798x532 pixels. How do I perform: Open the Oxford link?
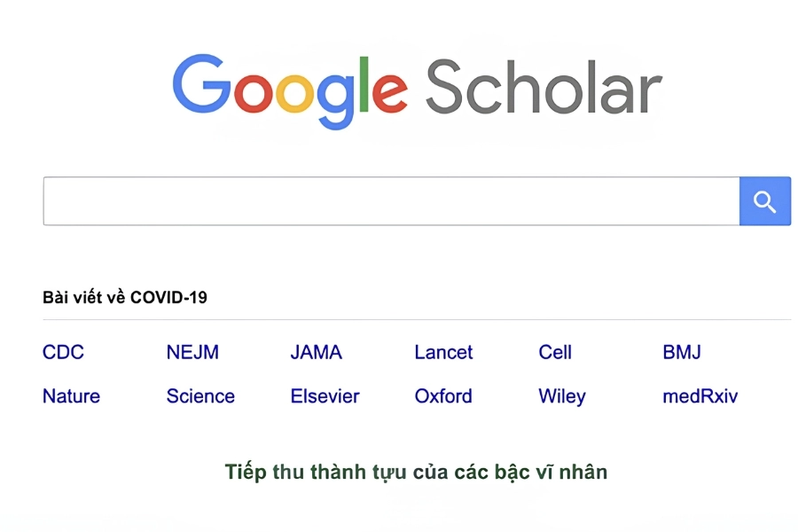click(x=442, y=396)
